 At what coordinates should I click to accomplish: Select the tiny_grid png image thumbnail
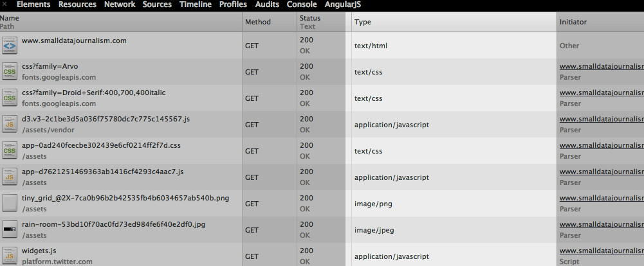coord(10,203)
